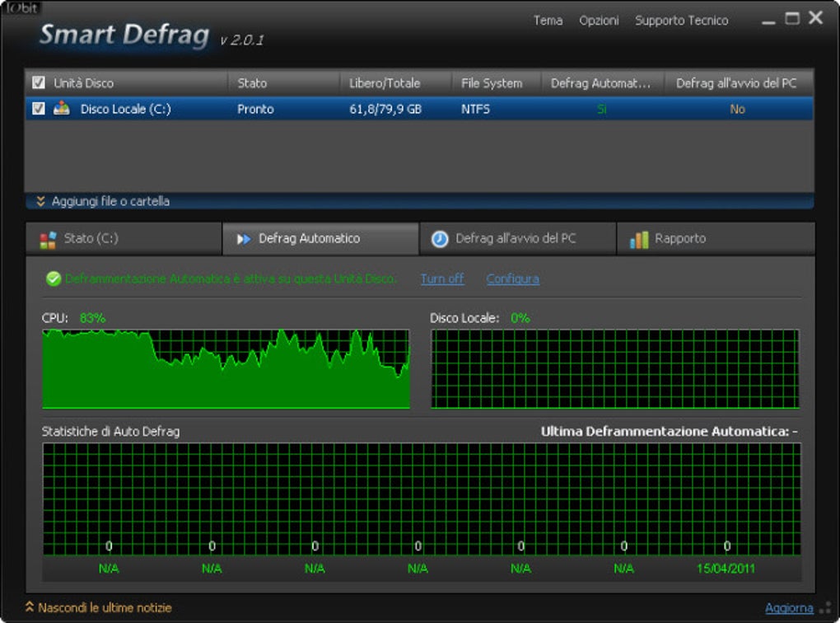This screenshot has width=840, height=623.
Task: Toggle the Unità Disco select-all checkbox
Action: coord(39,82)
